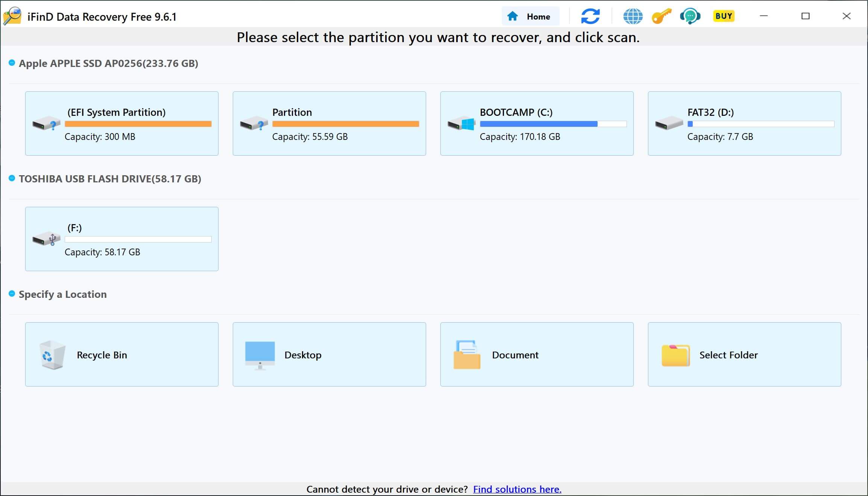Click the Capacity: 55.59 GB text
The width and height of the screenshot is (868, 496).
point(310,137)
